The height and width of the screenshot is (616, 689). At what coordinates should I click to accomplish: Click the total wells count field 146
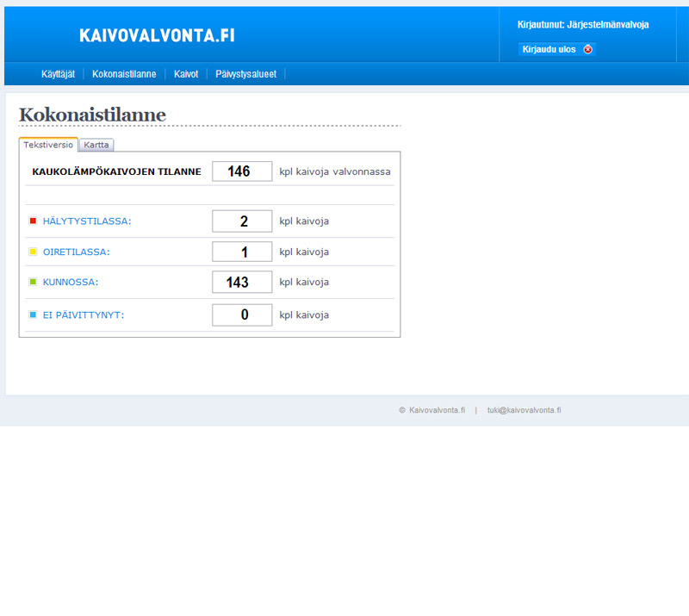point(241,171)
